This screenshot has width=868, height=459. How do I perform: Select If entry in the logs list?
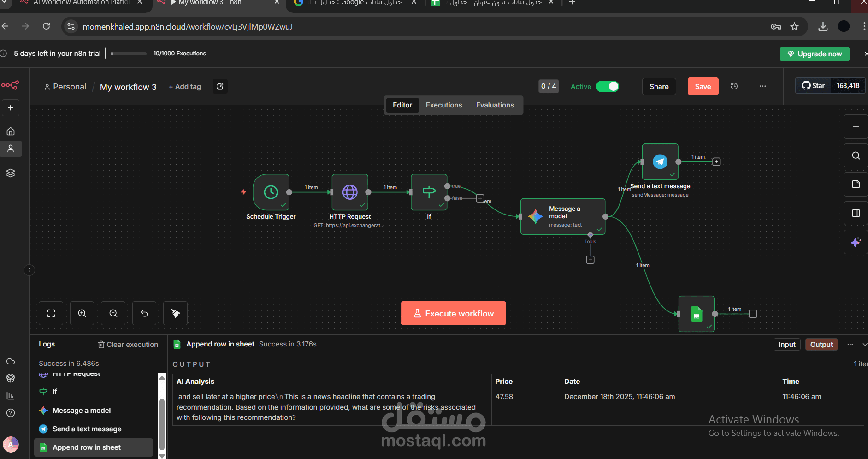coord(94,392)
